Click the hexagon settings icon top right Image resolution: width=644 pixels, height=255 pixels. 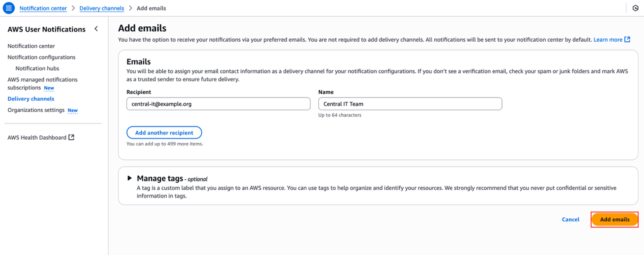636,8
